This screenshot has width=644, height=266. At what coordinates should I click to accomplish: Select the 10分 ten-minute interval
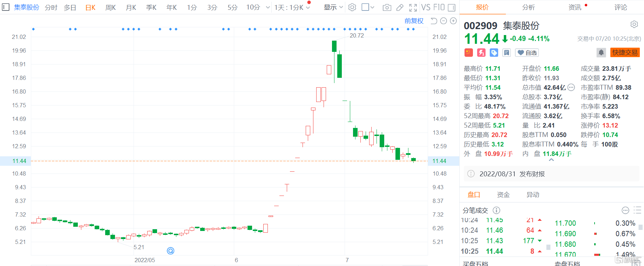253,7
